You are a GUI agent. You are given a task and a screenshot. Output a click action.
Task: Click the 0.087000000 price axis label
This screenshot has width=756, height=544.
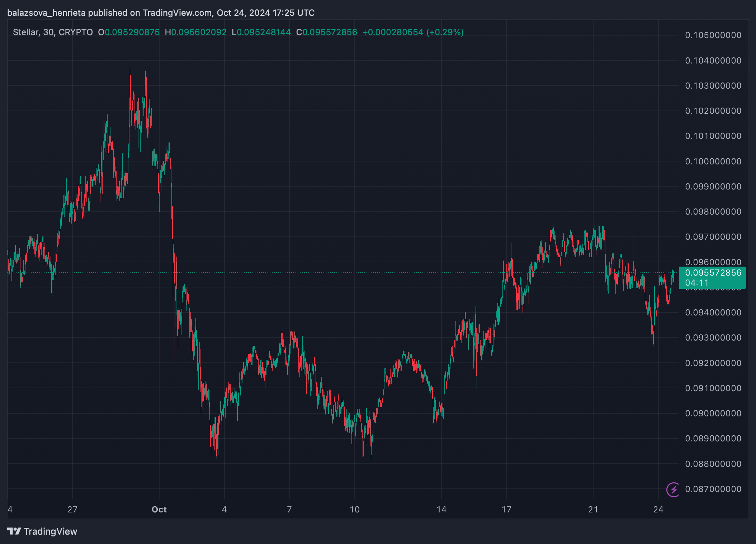pos(713,489)
